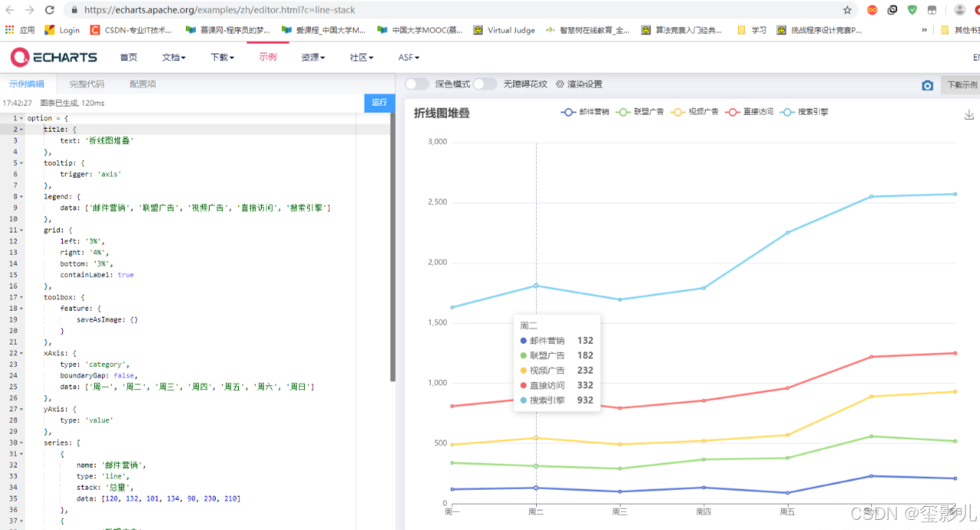The height and width of the screenshot is (530, 980).
Task: Click the apps grid icon on bookmarks bar
Action: pyautogui.click(x=10, y=30)
